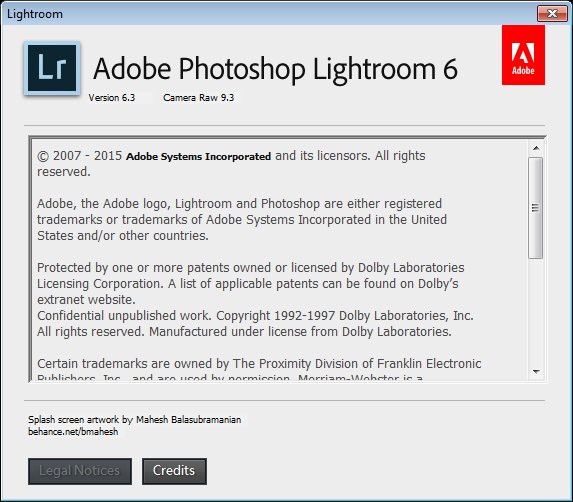
Task: Click the behance.net/bmahesh link text
Action: tap(73, 431)
